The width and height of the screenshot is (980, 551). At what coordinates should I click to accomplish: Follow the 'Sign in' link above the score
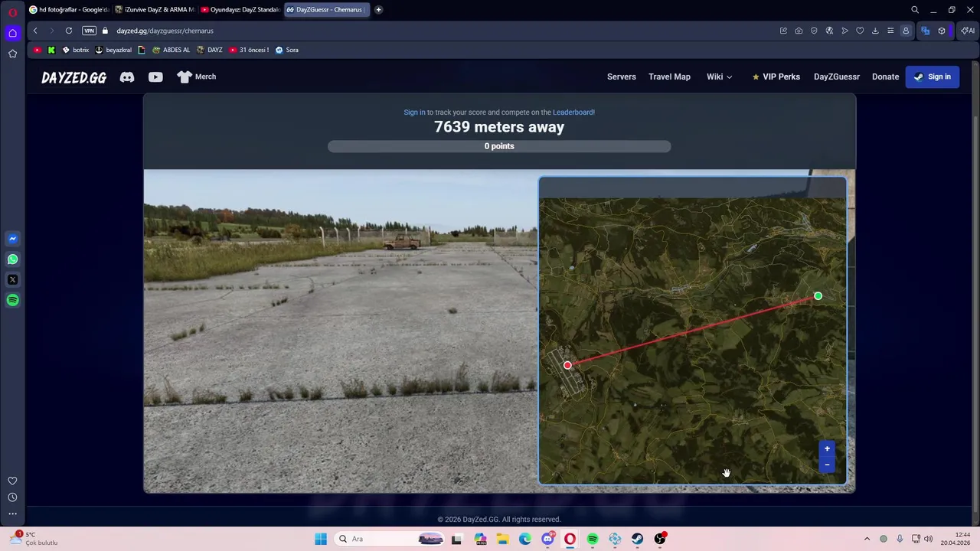[x=414, y=112]
